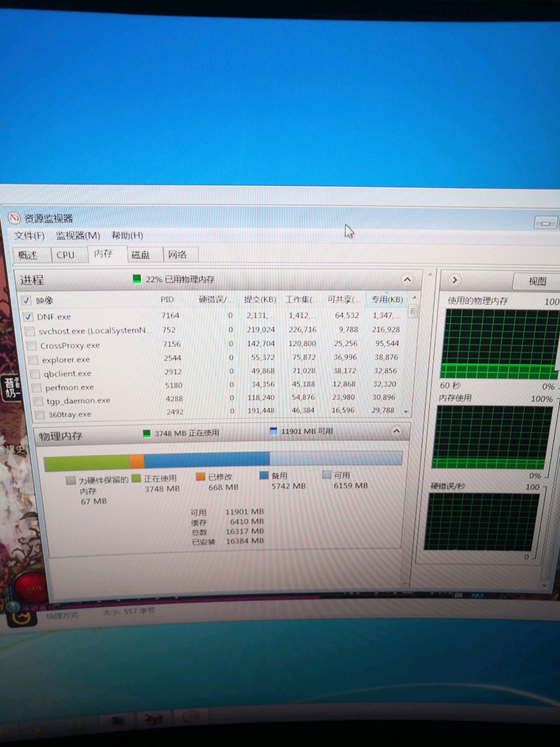Collapse the 进程 section with chevron

click(407, 280)
